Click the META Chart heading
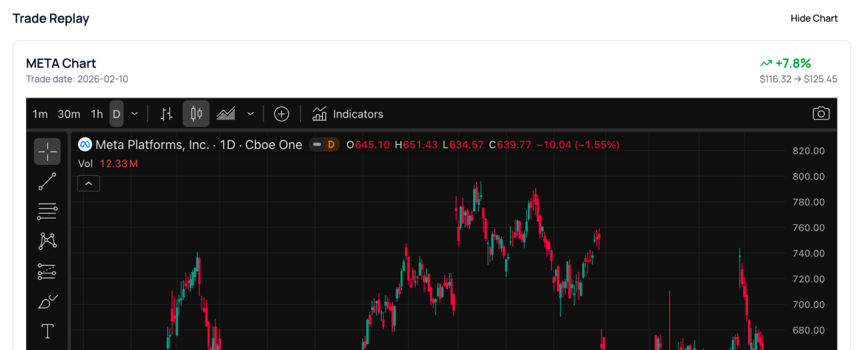Viewport: 868px width, 350px height. point(61,63)
